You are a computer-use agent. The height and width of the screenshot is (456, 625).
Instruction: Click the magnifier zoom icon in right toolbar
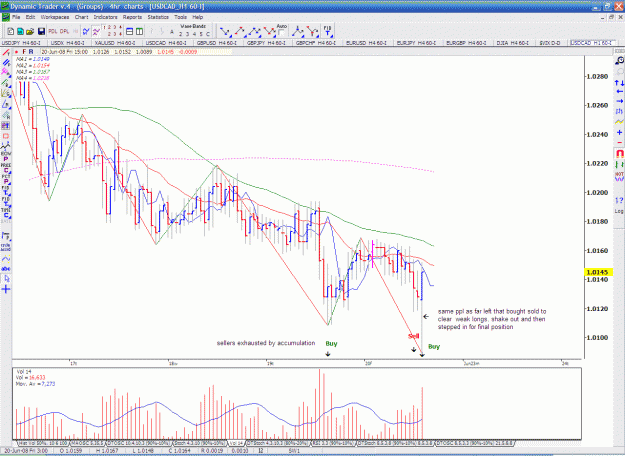click(619, 61)
